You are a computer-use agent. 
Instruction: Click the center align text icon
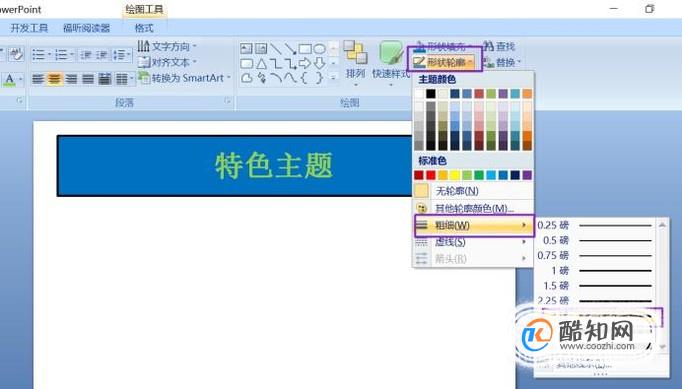[x=54, y=79]
